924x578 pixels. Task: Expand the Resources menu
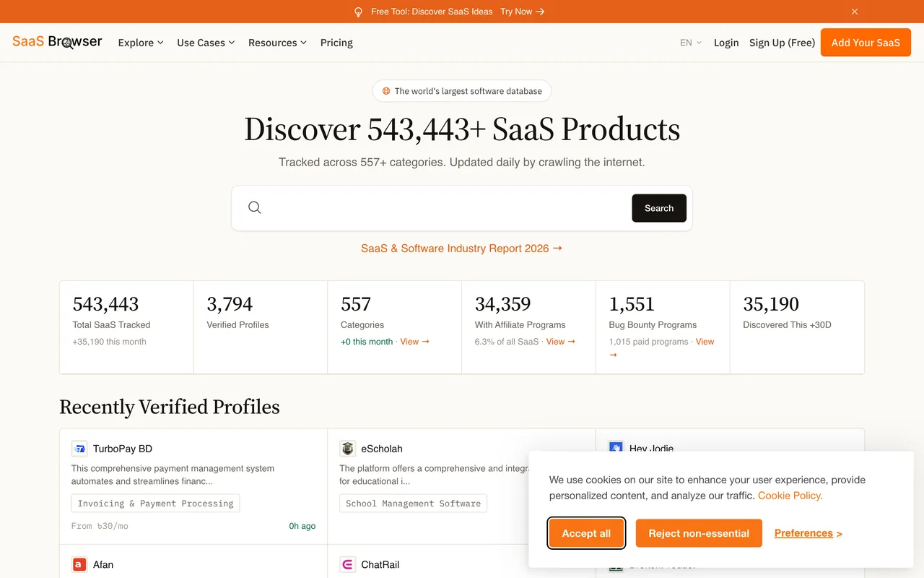[277, 43]
